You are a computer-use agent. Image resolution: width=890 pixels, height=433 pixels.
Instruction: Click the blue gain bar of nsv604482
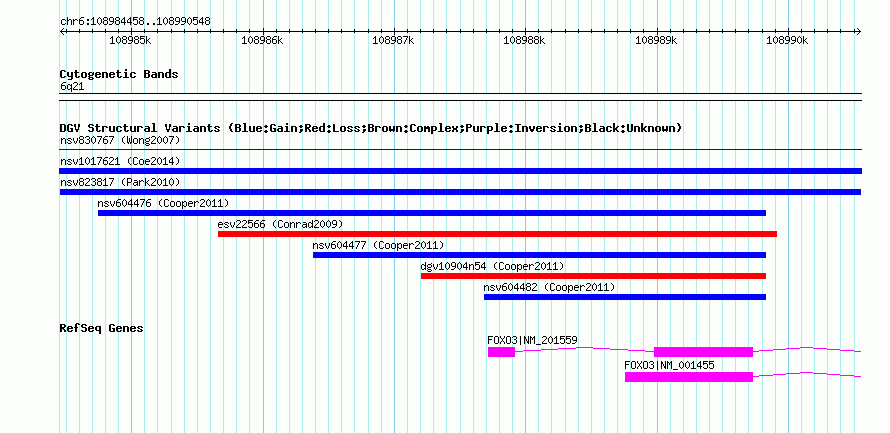(625, 297)
